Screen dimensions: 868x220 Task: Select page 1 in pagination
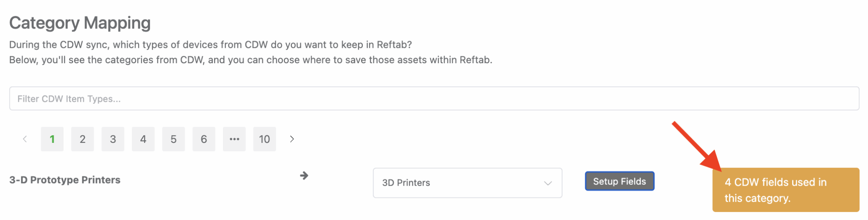coord(52,139)
